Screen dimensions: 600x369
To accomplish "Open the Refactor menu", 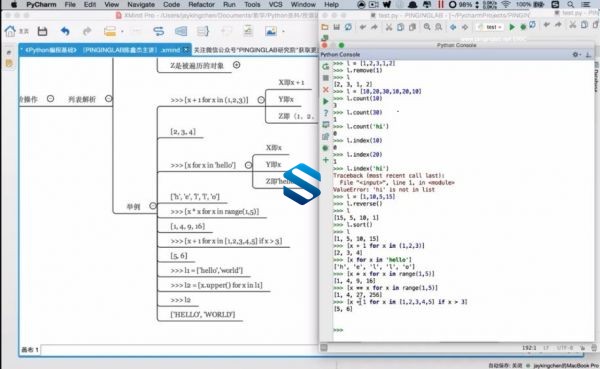I will (201, 5).
